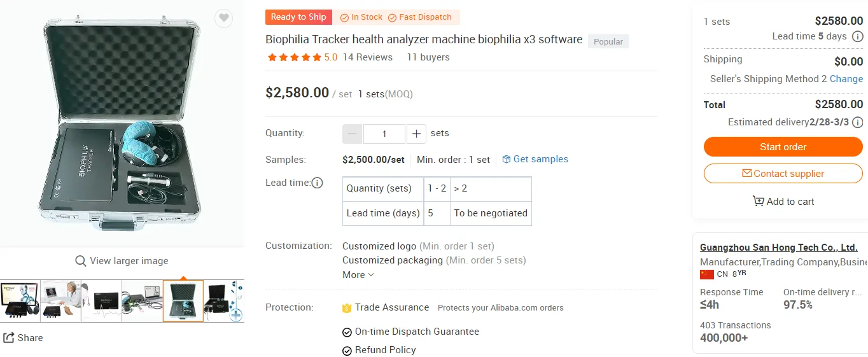Click the heart favorite icon on product image
Image resolution: width=868 pixels, height=357 pixels.
(x=223, y=18)
